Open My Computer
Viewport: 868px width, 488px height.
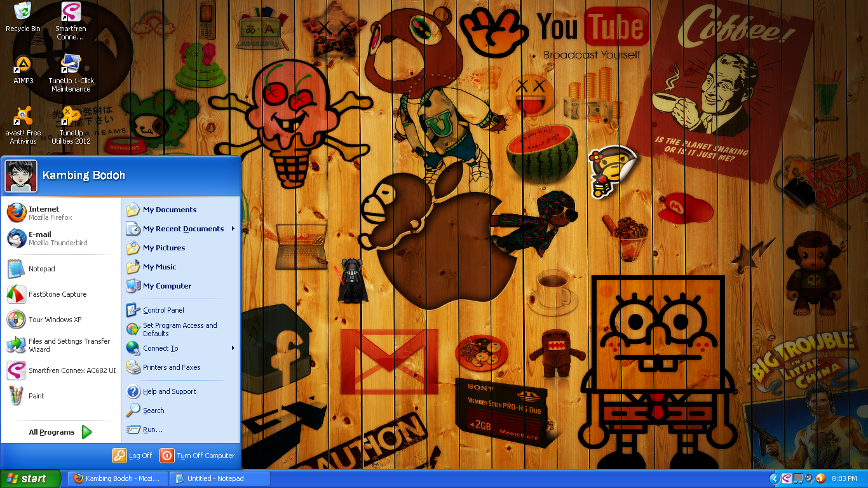click(x=180, y=286)
